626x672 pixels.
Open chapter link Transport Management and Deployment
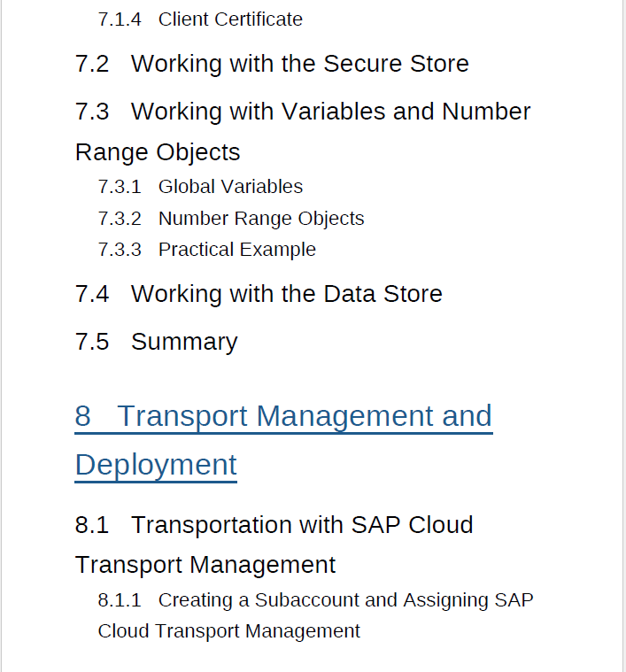click(305, 416)
